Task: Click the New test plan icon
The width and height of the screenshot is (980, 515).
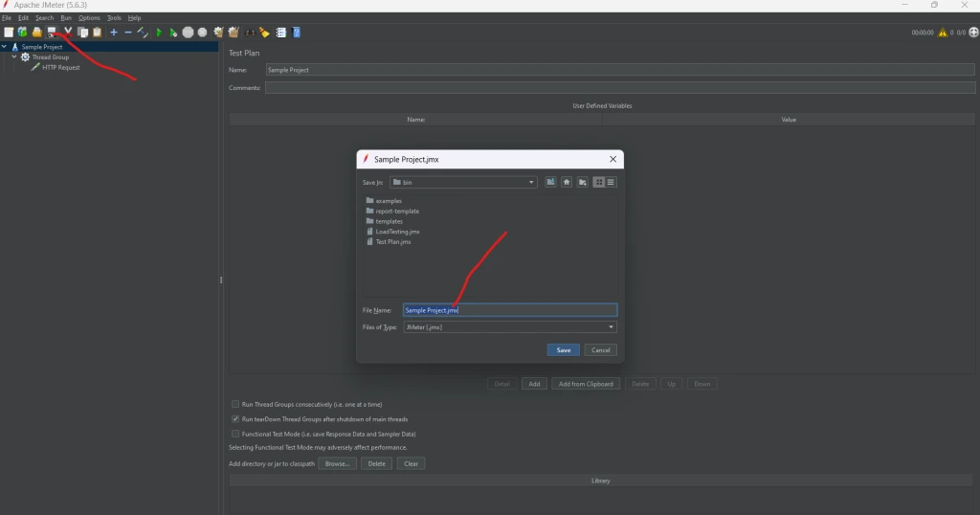Action: coord(8,33)
